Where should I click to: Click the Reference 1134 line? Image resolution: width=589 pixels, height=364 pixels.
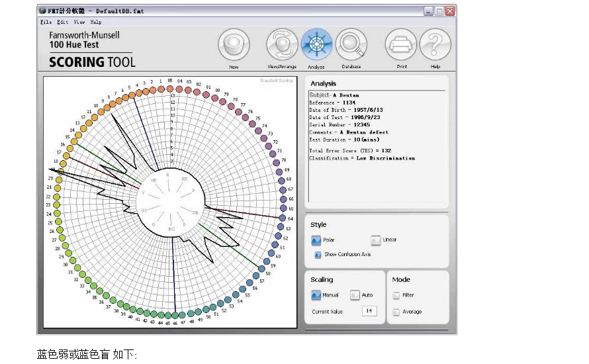332,103
